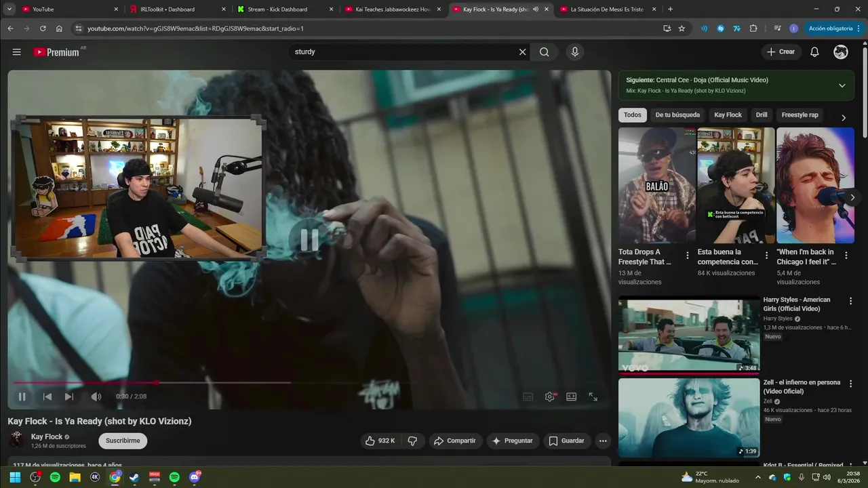Image resolution: width=868 pixels, height=488 pixels.
Task: Open Discord from the taskbar
Action: pos(195,477)
